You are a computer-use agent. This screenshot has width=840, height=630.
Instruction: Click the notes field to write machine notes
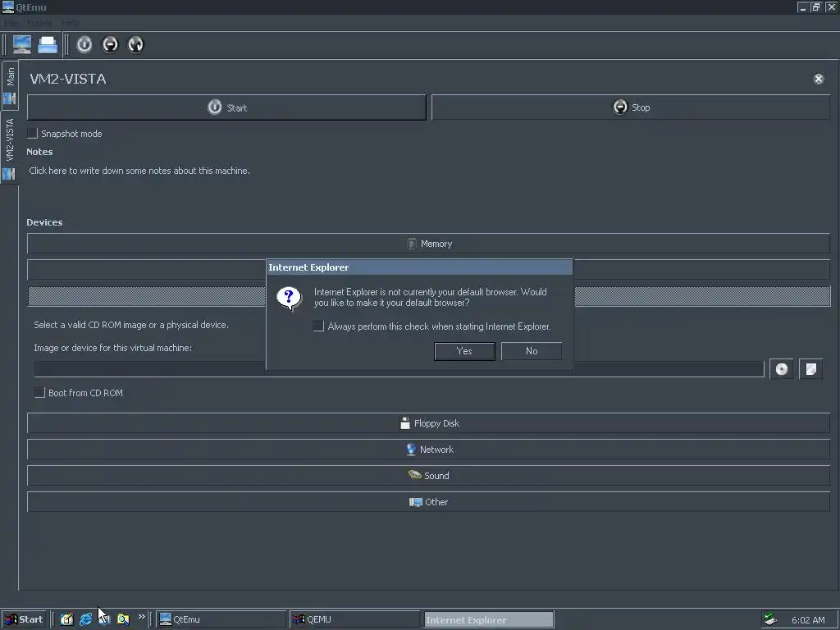click(x=139, y=171)
